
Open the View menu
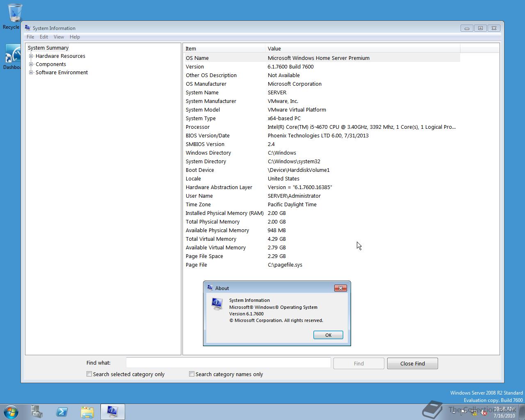(59, 37)
